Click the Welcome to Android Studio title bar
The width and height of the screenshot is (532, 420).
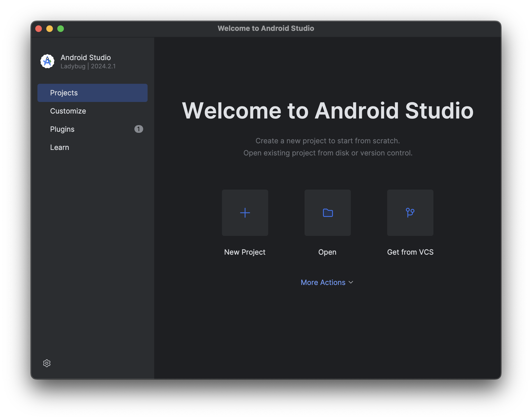click(266, 28)
